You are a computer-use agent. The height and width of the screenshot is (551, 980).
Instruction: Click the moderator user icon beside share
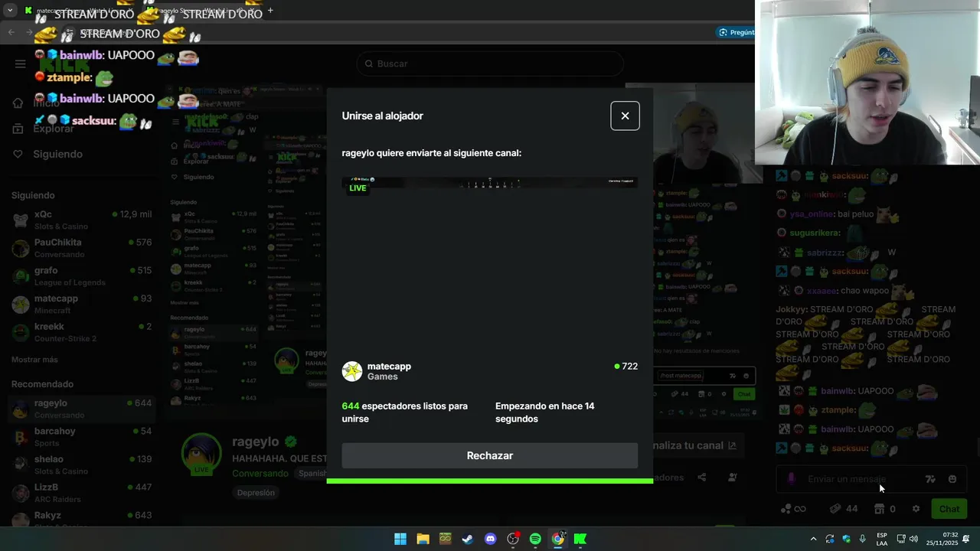click(733, 478)
